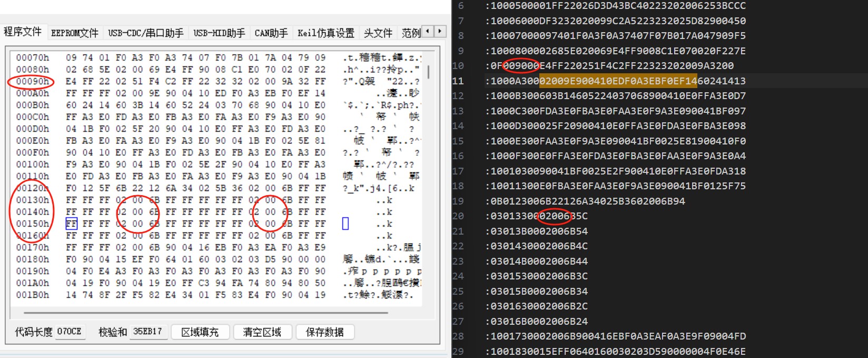Click address 00100h in hex view
The height and width of the screenshot is (358, 868).
tap(32, 164)
